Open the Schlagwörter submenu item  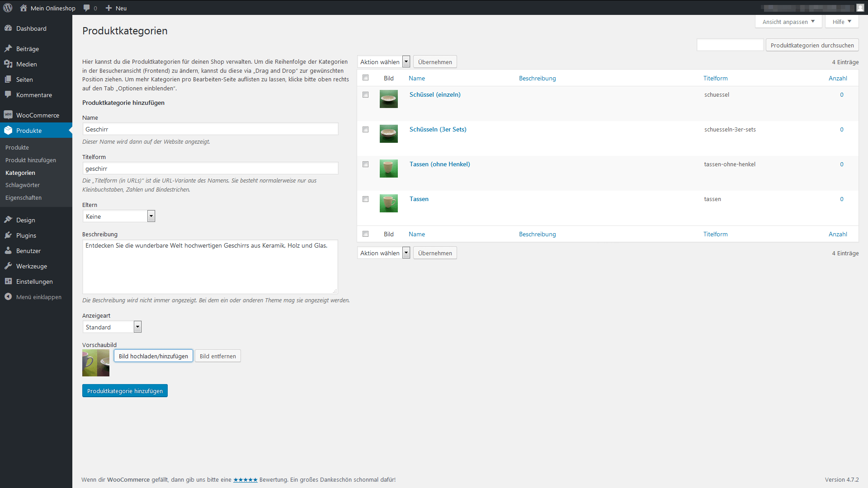pos(23,185)
